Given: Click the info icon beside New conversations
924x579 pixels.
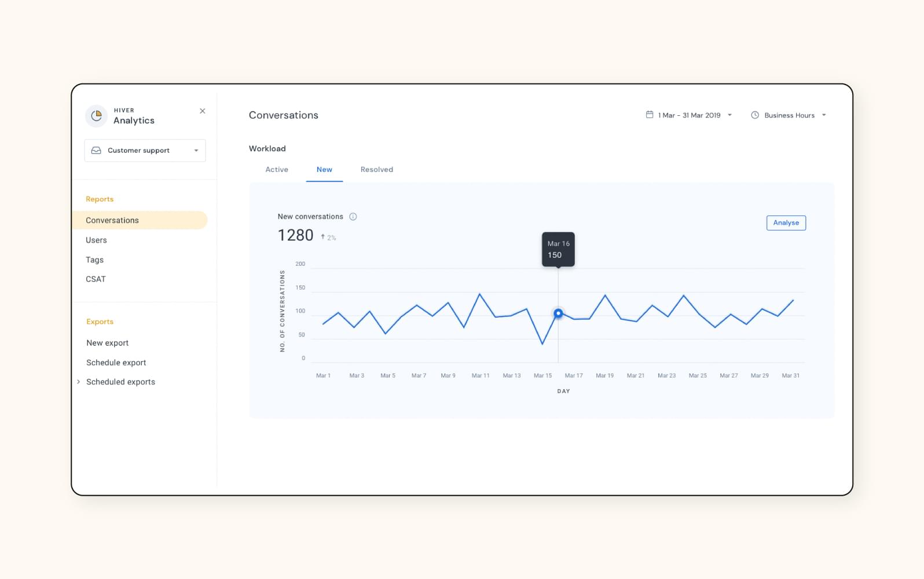Looking at the screenshot, I should [353, 217].
